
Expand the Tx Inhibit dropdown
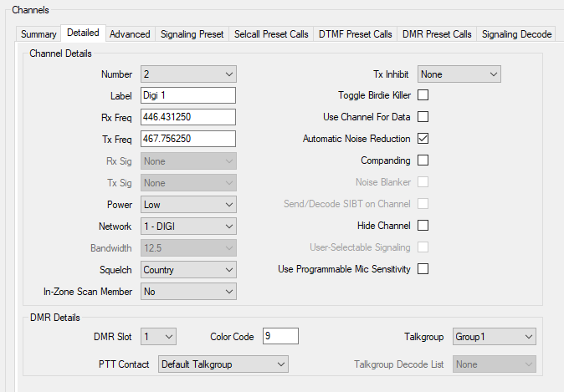coord(459,74)
